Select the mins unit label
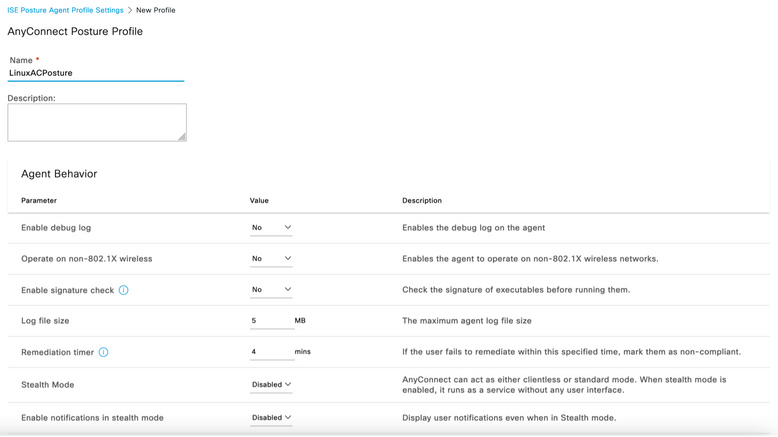Viewport: 778px width, 437px height. tap(303, 351)
